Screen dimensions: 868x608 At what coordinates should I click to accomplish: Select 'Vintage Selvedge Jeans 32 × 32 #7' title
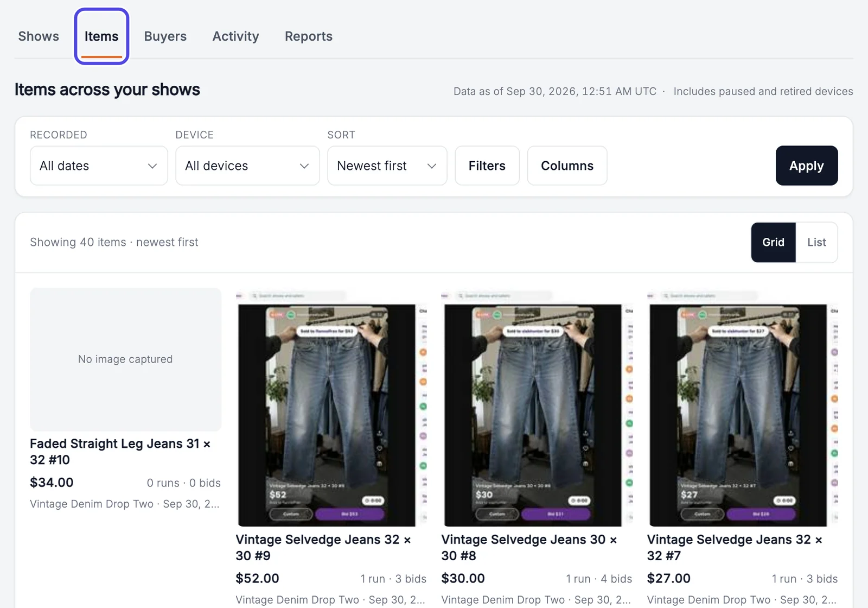tap(735, 548)
